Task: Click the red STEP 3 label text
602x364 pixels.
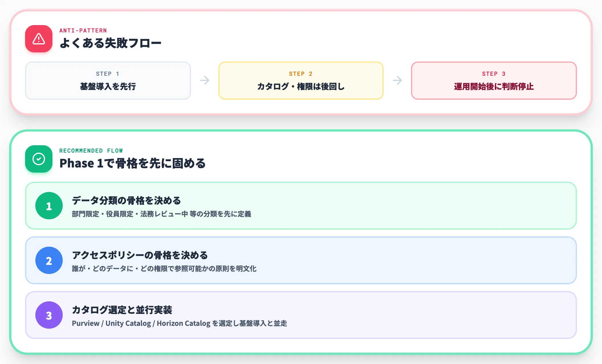Action: (x=494, y=74)
